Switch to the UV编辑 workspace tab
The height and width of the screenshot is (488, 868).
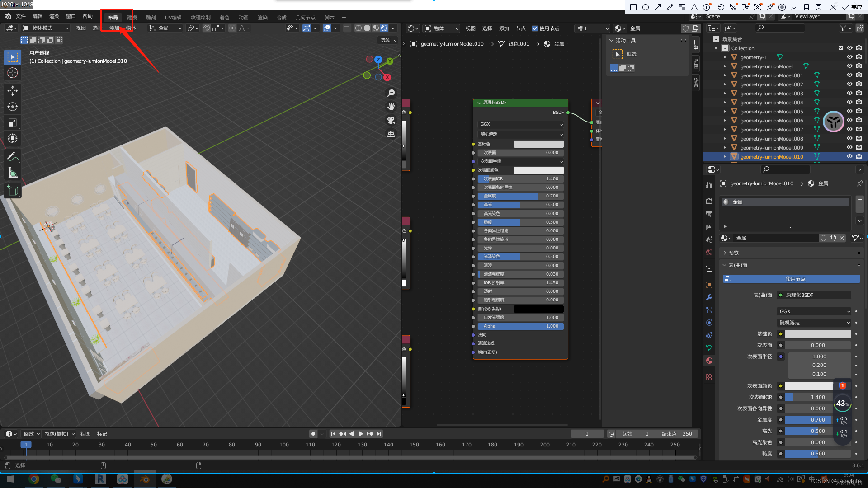tap(173, 18)
